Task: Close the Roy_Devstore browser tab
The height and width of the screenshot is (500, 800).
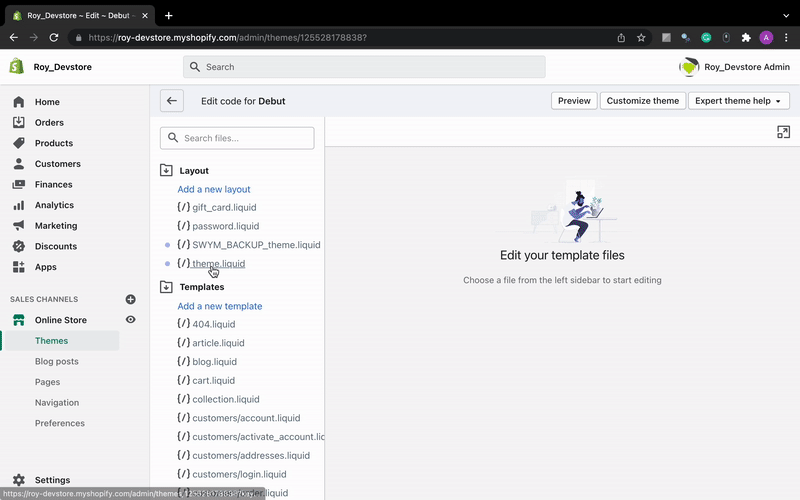Action: (145, 16)
